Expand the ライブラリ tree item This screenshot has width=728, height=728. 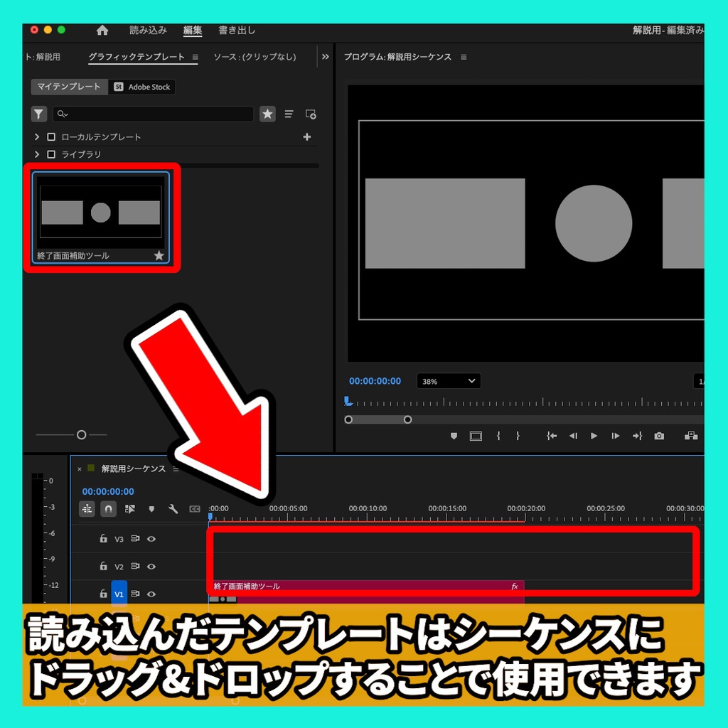pos(36,154)
